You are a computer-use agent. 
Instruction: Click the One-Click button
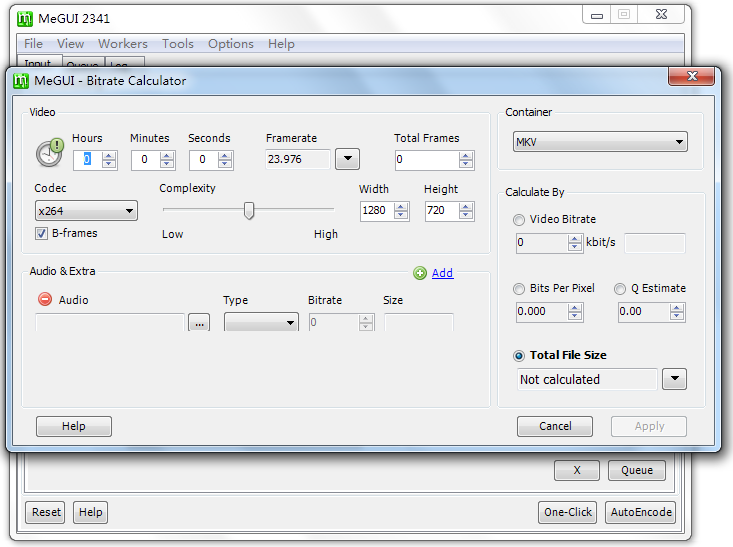[568, 512]
